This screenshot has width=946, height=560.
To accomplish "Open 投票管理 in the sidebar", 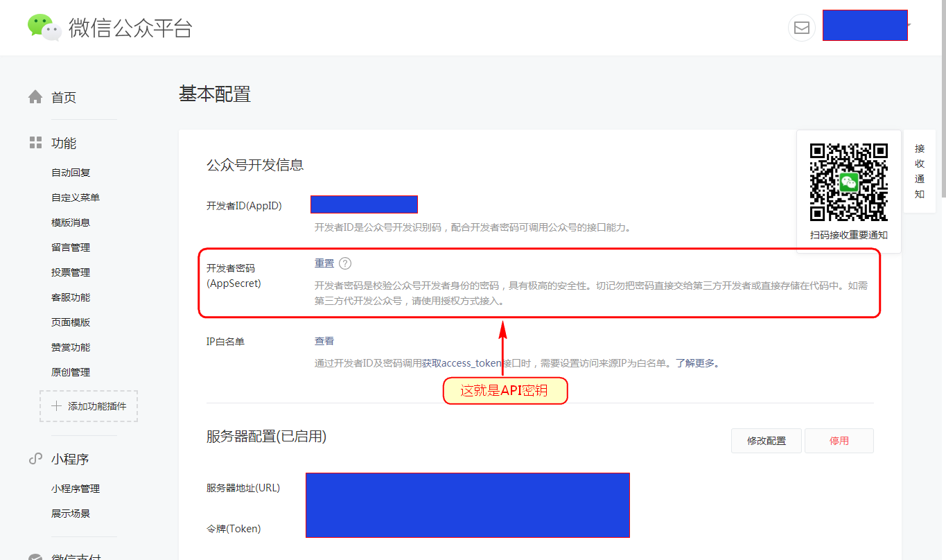I will [x=71, y=272].
